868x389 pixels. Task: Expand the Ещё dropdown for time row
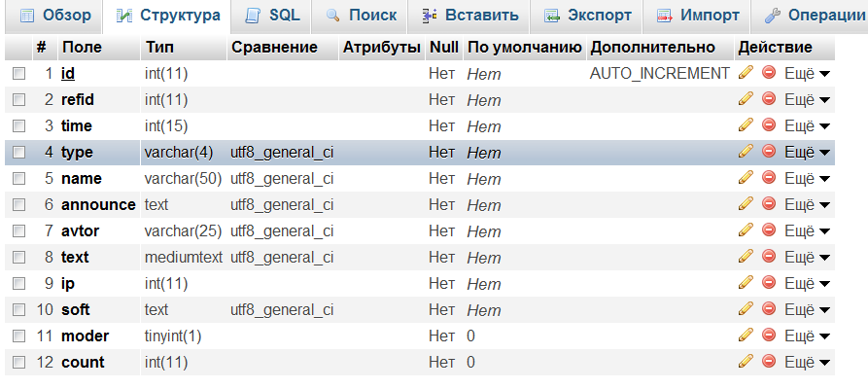click(x=807, y=125)
